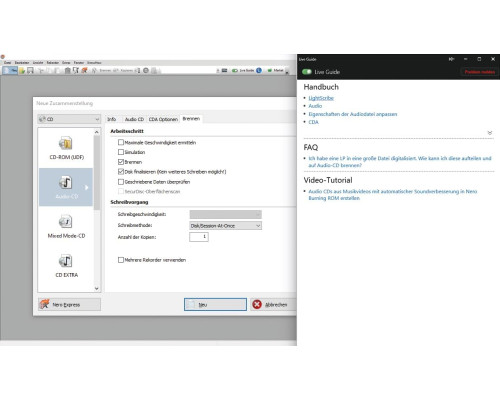Check Mehrere Rekorder verwenden
This screenshot has height=400, width=500.
[x=121, y=260]
